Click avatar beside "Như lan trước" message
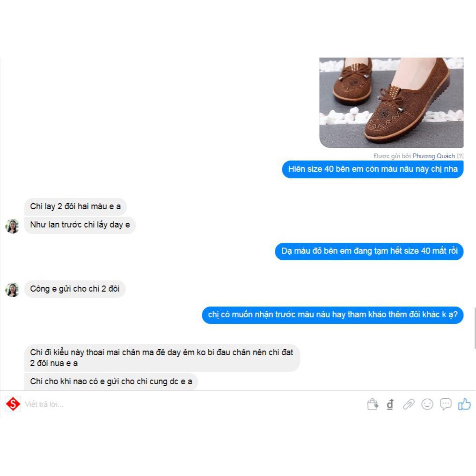This screenshot has width=476, height=476. tap(13, 226)
